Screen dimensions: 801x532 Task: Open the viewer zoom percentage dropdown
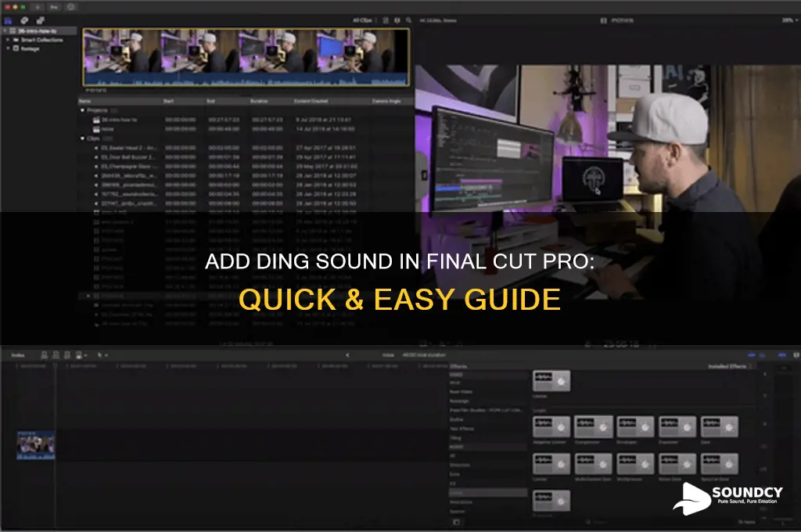coord(790,20)
